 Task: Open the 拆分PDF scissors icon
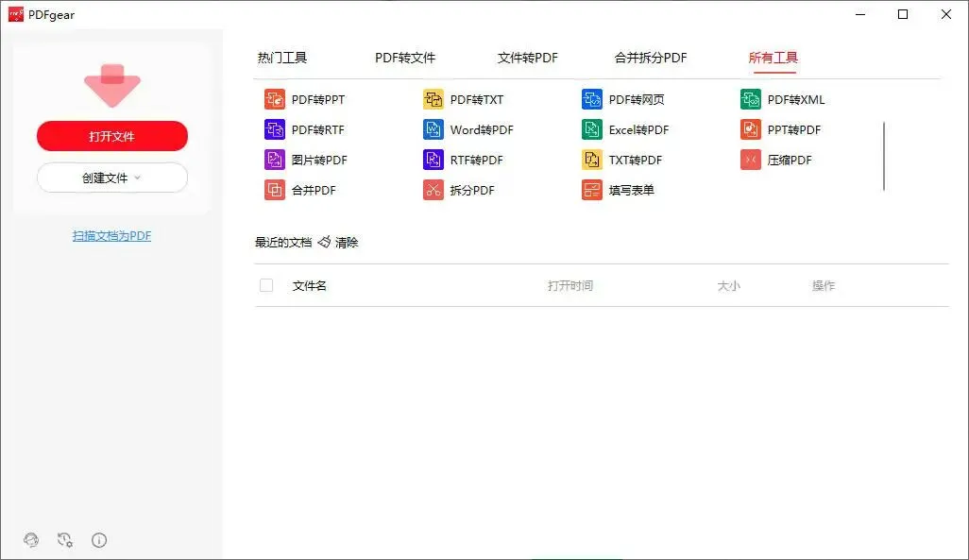pos(433,190)
